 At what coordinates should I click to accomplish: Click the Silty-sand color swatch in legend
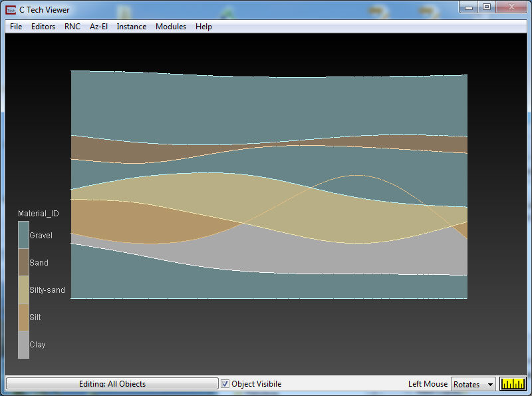point(23,290)
